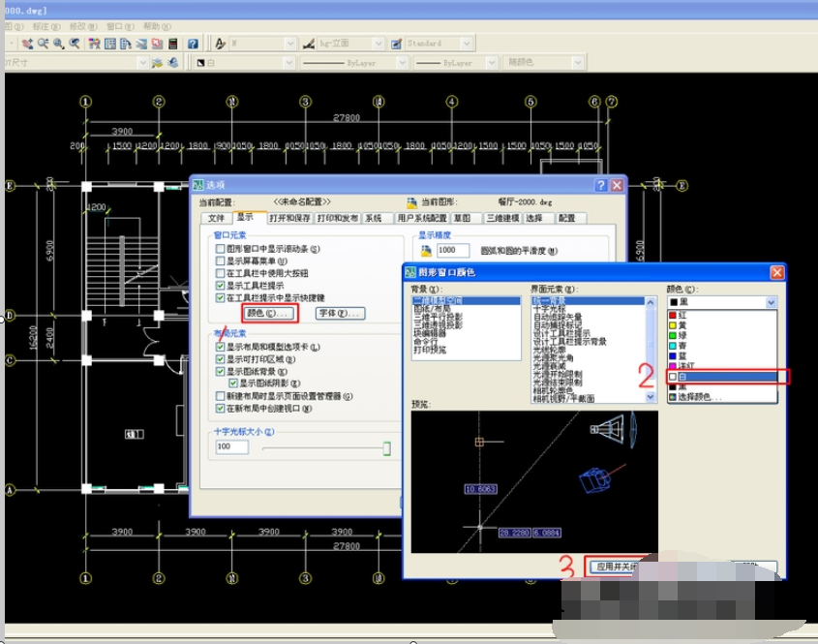
Task: Enable 新建布局时显示页面设置管理器 checkbox
Action: pos(220,396)
